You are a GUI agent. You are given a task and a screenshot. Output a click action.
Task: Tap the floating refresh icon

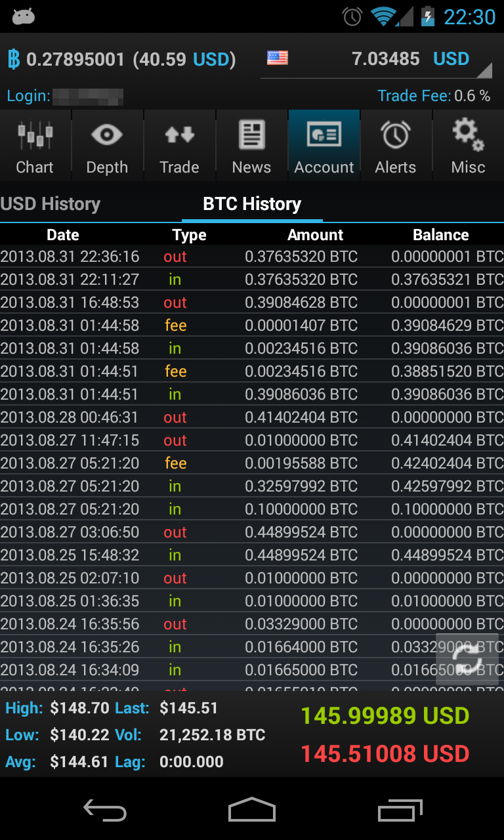[x=467, y=660]
